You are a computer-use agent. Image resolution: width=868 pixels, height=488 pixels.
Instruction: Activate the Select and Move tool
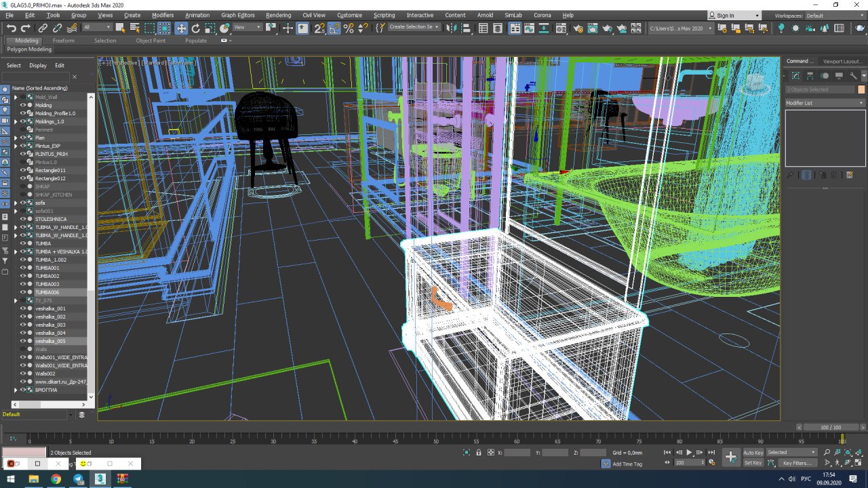tap(181, 28)
